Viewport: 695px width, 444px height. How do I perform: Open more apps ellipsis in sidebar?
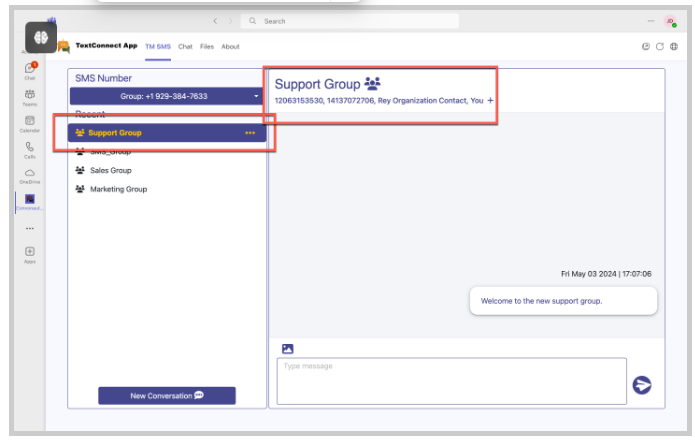[30, 228]
